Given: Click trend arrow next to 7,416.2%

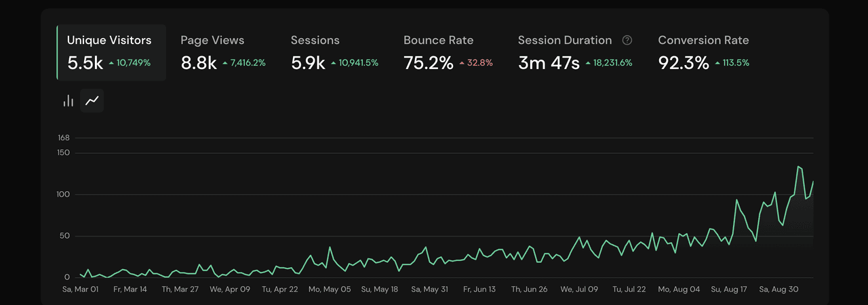Looking at the screenshot, I should click(225, 63).
